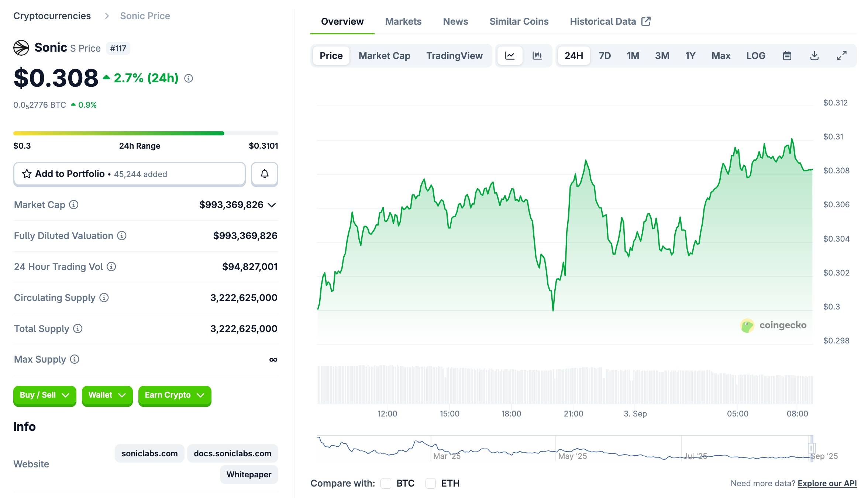The image size is (868, 498).
Task: Enable the BTC compare checkbox
Action: coord(386,483)
